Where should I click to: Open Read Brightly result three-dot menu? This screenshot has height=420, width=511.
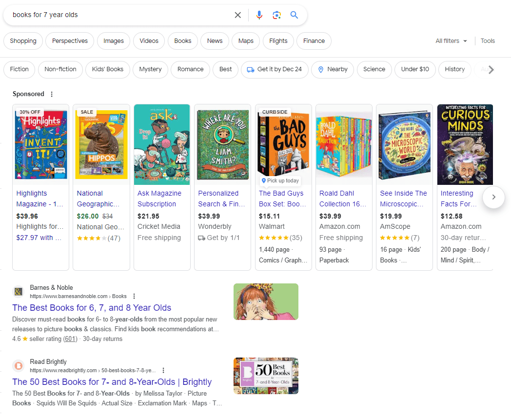pos(163,370)
